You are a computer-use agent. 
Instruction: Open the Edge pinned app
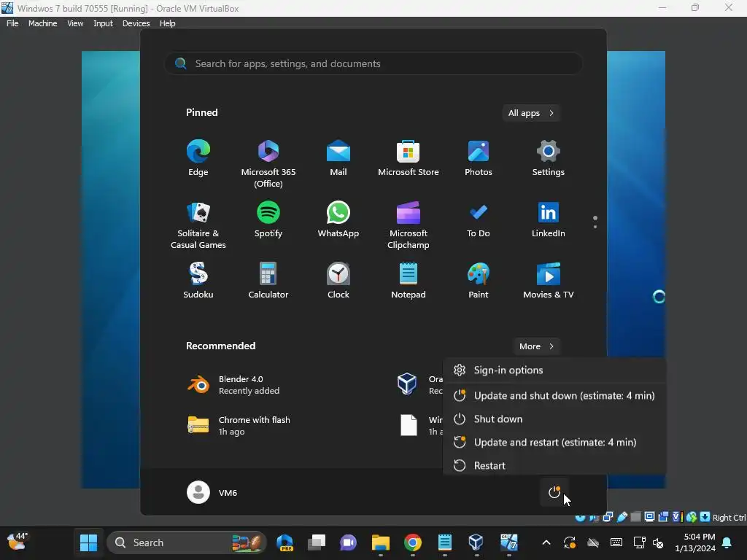(198, 158)
